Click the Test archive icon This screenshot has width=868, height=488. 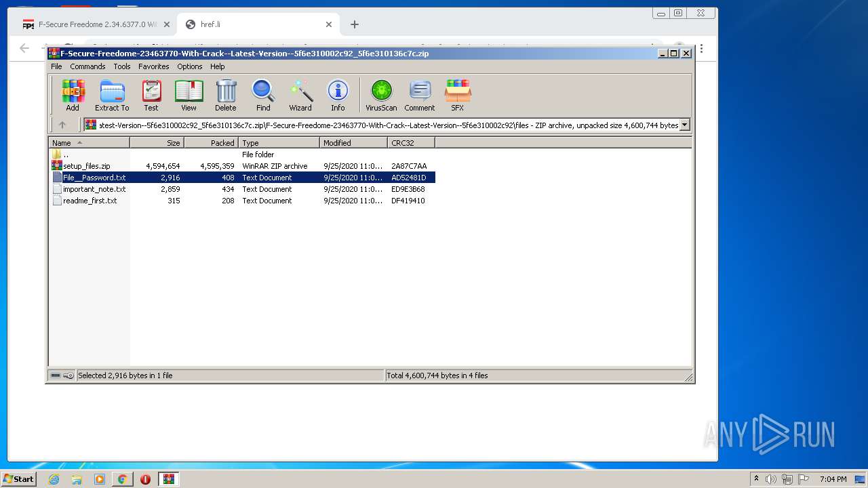click(151, 96)
